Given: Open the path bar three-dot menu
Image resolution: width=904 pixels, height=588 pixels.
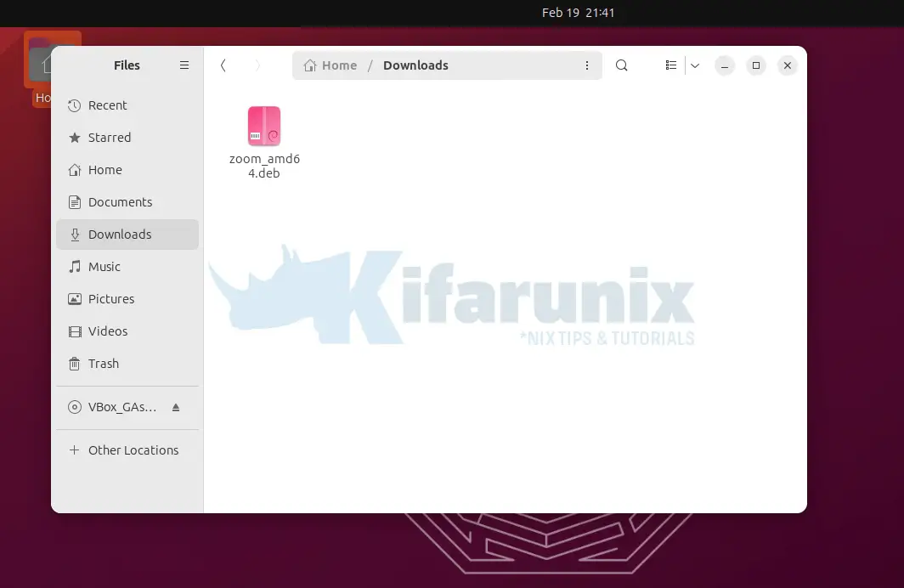Looking at the screenshot, I should 586,65.
